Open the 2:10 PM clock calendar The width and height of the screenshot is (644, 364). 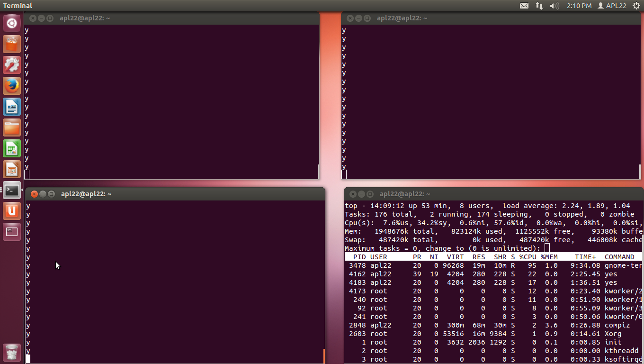(579, 6)
